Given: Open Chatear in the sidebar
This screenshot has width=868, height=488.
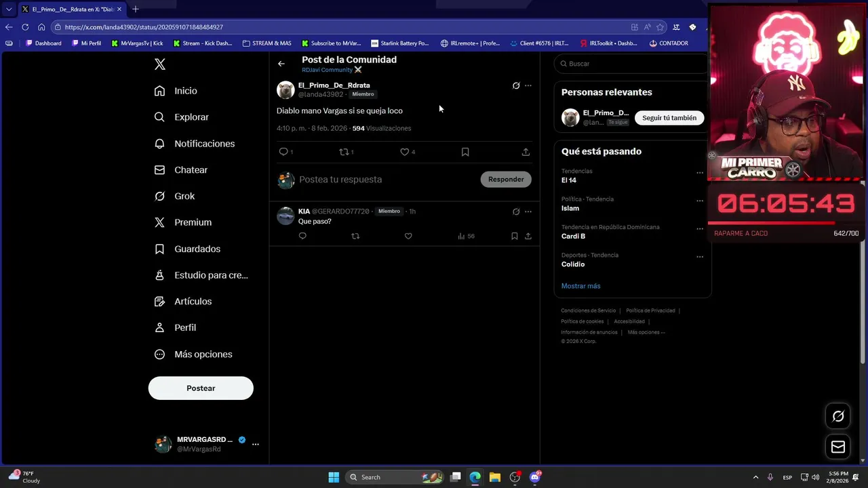Looking at the screenshot, I should tap(180, 170).
